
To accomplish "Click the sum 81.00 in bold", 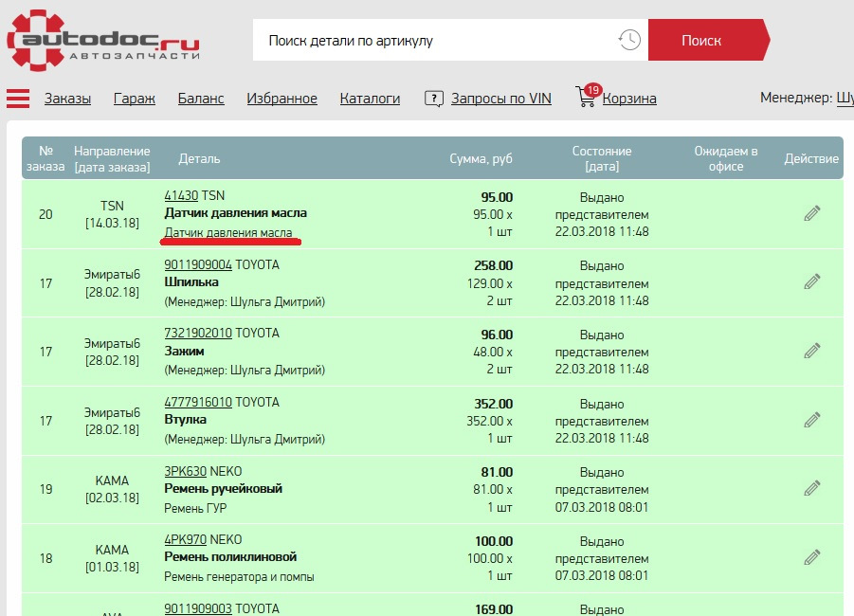I will [x=497, y=472].
